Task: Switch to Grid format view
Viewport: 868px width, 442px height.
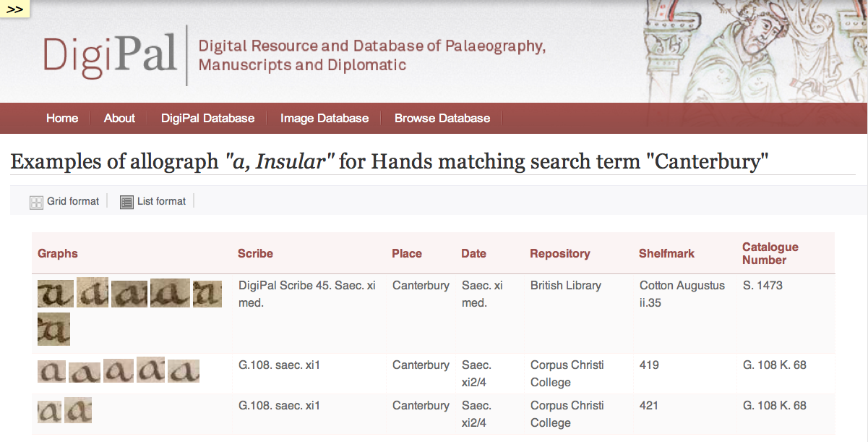Action: pos(72,201)
